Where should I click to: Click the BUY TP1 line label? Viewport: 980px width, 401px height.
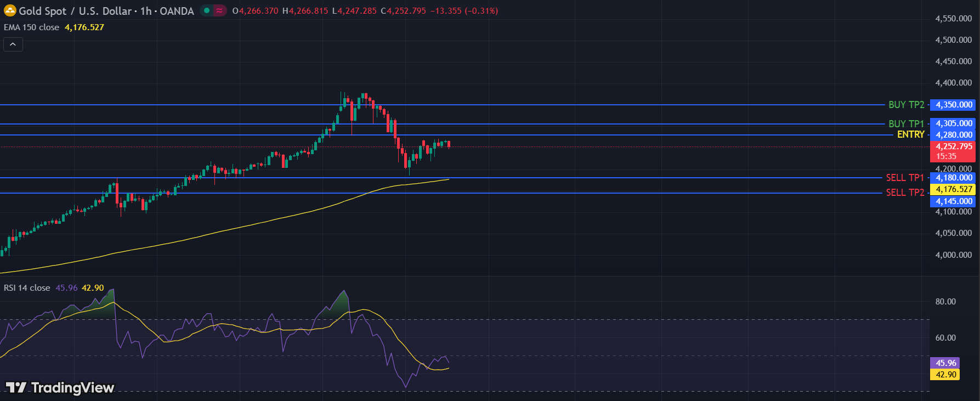point(906,124)
